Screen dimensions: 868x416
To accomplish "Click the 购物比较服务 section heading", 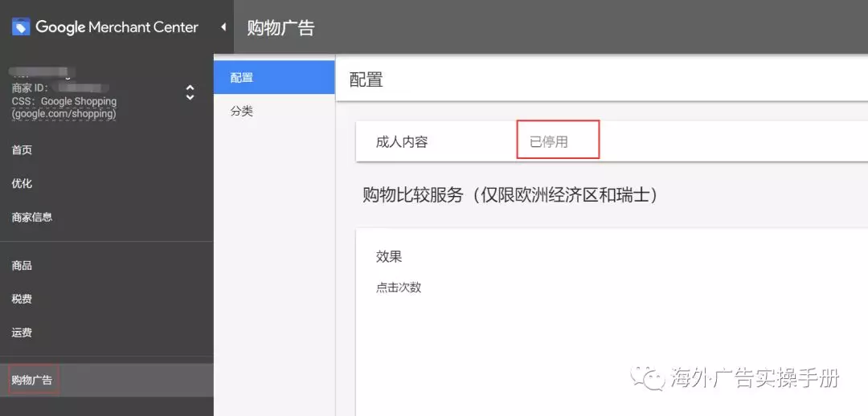I will click(x=510, y=195).
